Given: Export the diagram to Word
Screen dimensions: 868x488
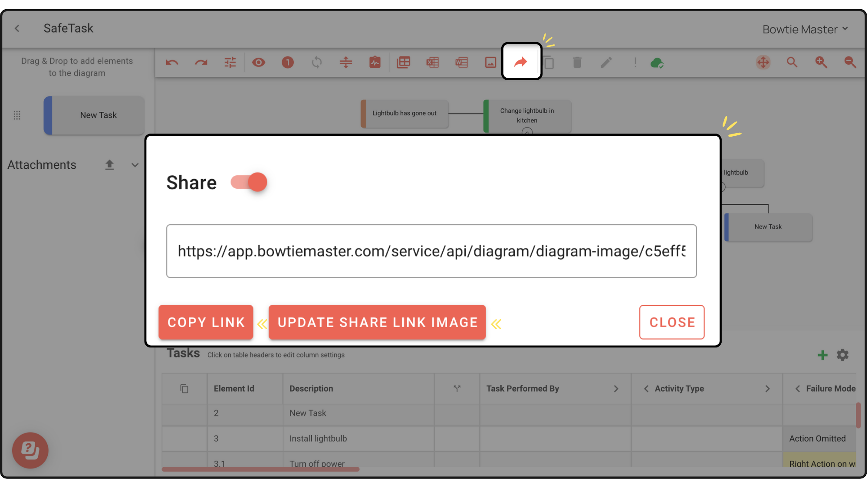Looking at the screenshot, I should [461, 62].
